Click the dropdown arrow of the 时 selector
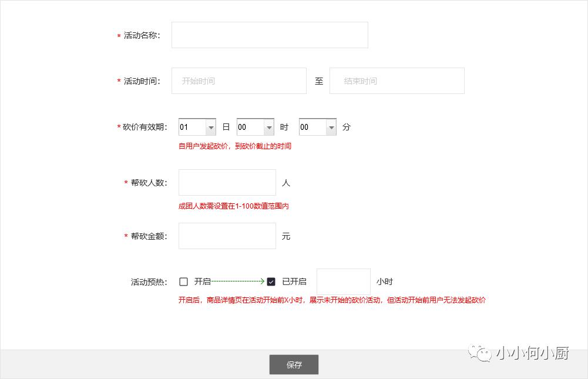This screenshot has height=379, width=588. (x=270, y=127)
